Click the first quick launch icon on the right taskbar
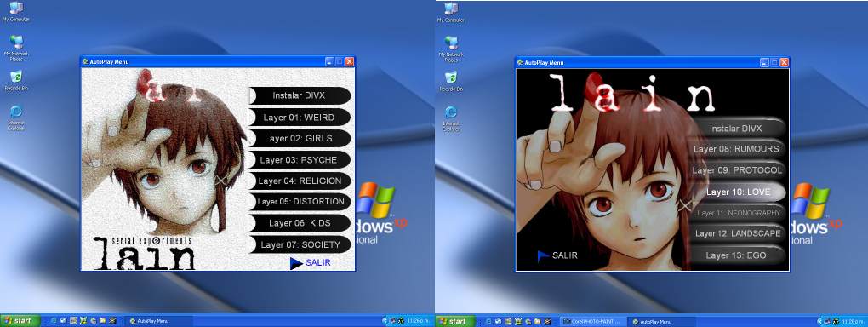The image size is (868, 327). pyautogui.click(x=488, y=321)
